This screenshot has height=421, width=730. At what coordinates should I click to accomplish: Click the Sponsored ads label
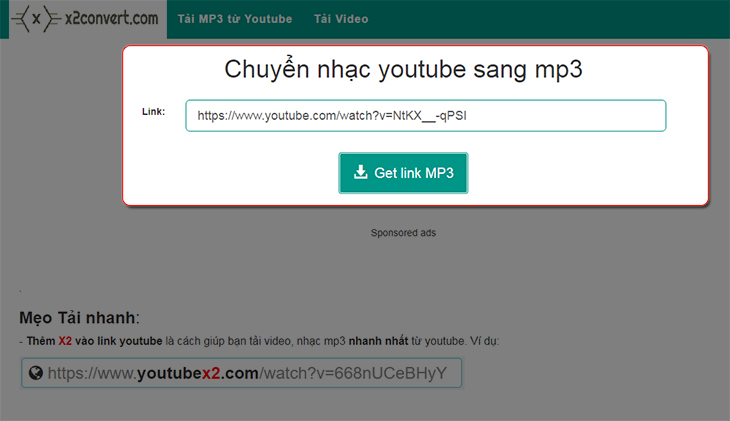(403, 233)
